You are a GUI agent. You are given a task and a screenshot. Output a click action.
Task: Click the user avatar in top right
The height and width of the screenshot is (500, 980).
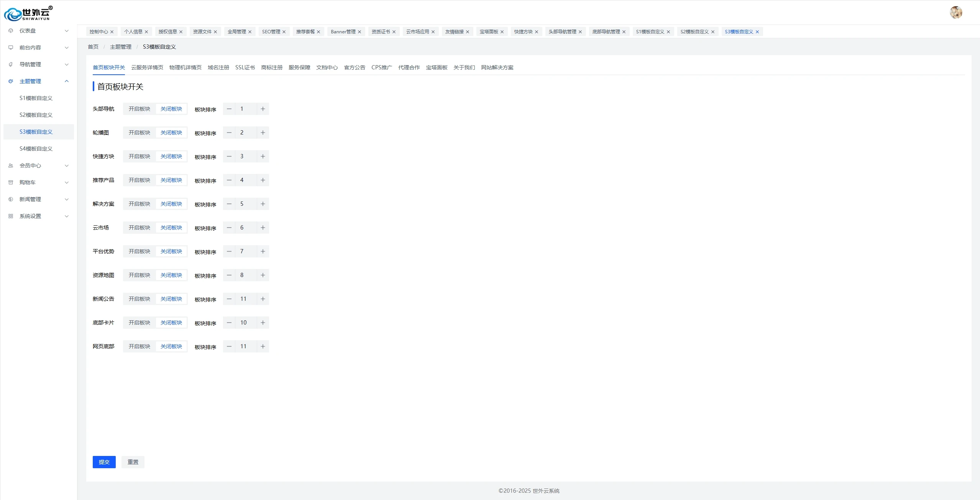pyautogui.click(x=956, y=12)
